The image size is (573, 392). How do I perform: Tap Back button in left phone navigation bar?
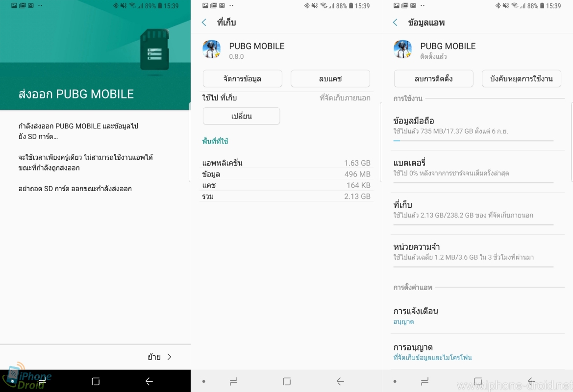(x=149, y=381)
